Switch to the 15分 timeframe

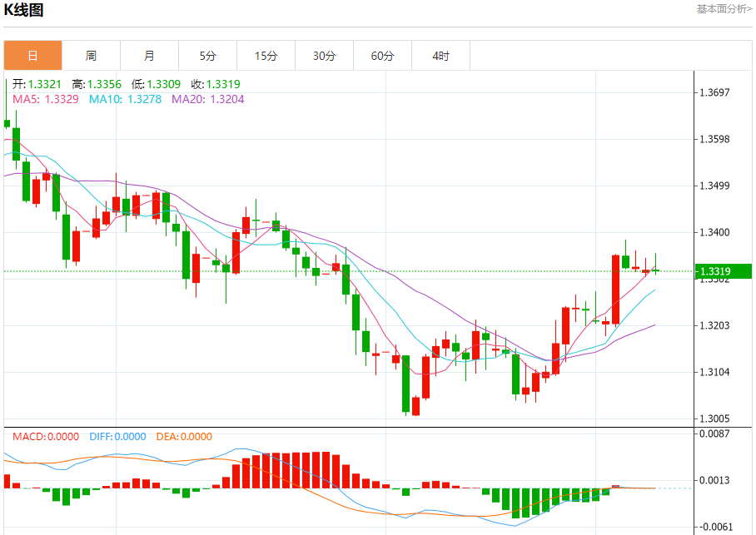point(266,56)
